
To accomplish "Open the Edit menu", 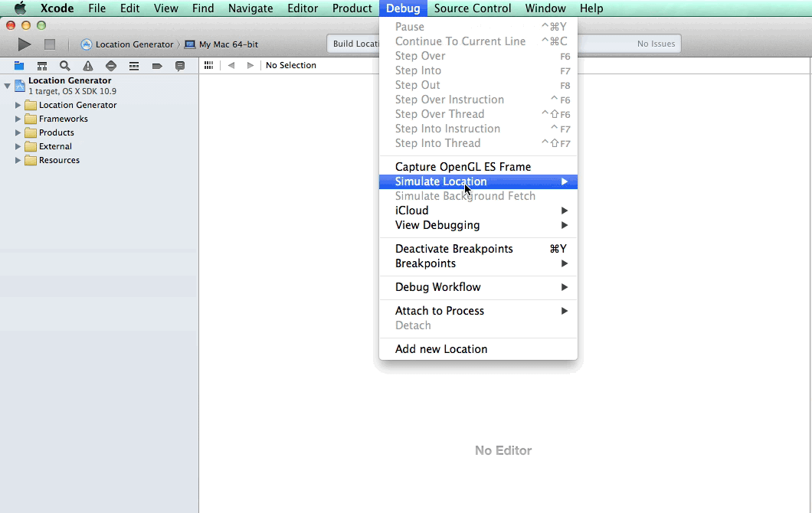I will [x=130, y=8].
